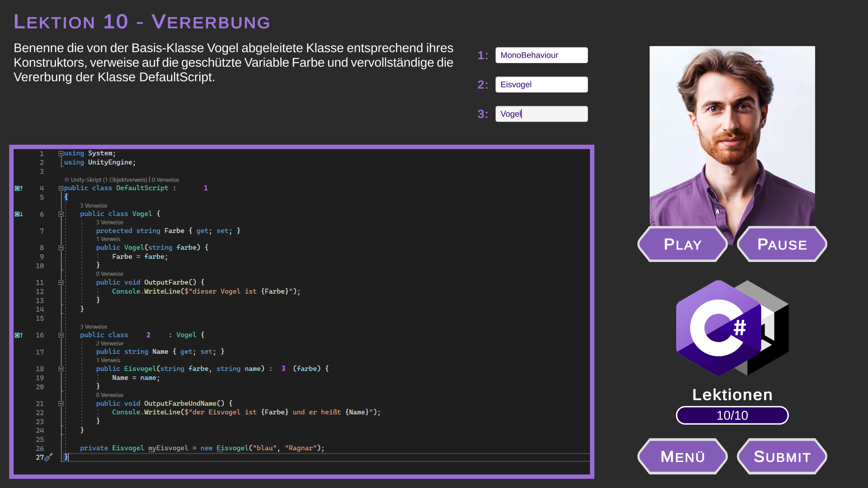Open the Menü button
Screen dimensions: 868x488
click(682, 456)
